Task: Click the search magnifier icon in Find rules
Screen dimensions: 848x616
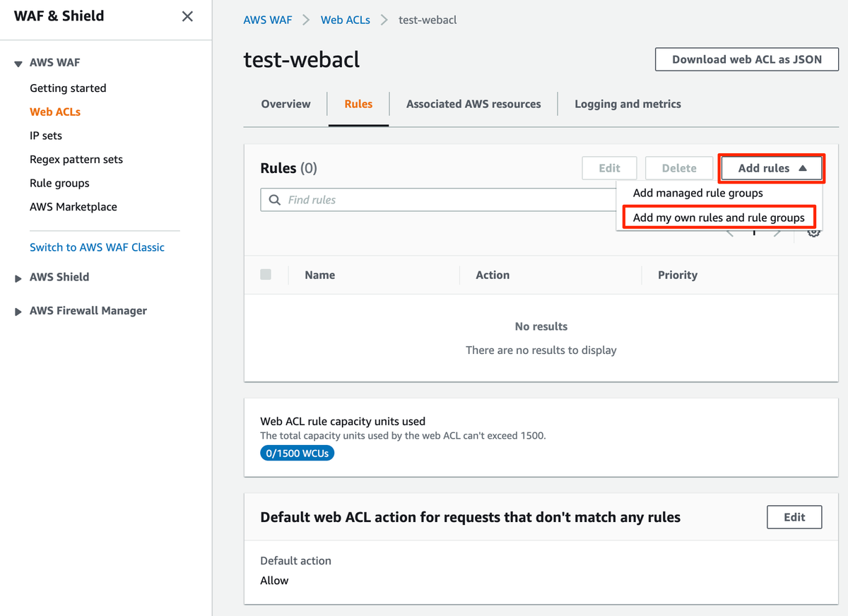Action: tap(274, 200)
